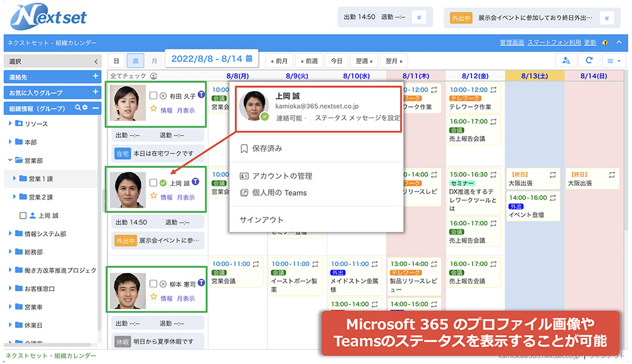Select the 総務部 folder
The image size is (632, 364).
[33, 252]
